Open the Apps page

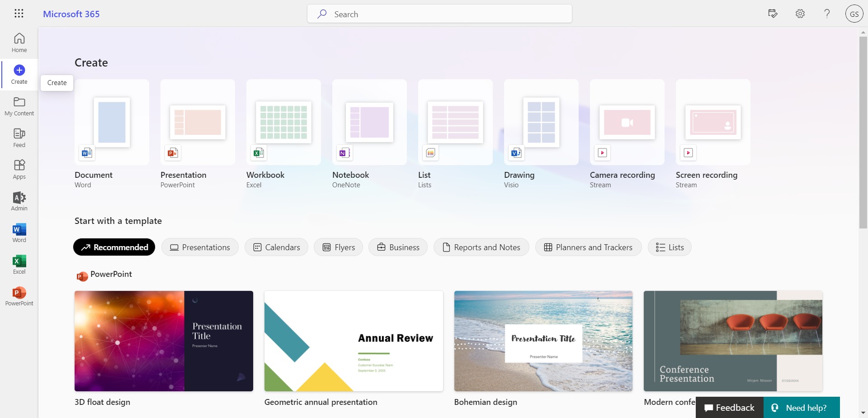[19, 170]
